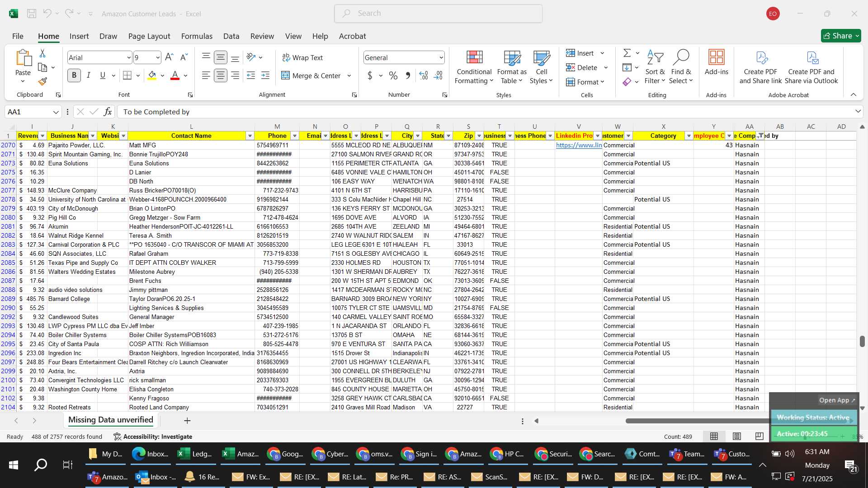Screen dimensions: 868x488
Task: Open Find & Select menu
Action: [681, 67]
